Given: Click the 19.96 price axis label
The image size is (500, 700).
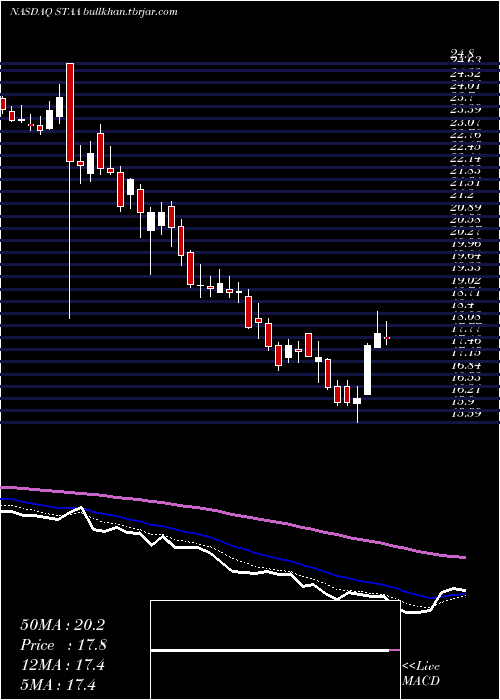Looking at the screenshot, I should [465, 244].
